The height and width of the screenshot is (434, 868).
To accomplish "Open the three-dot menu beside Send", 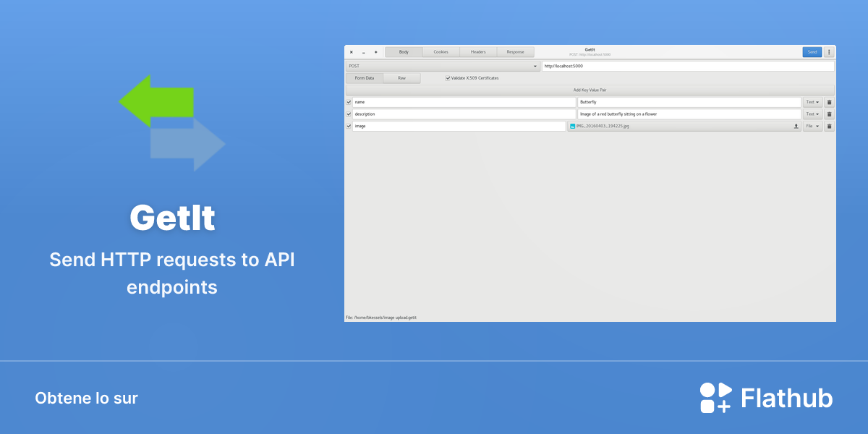I will [x=829, y=52].
